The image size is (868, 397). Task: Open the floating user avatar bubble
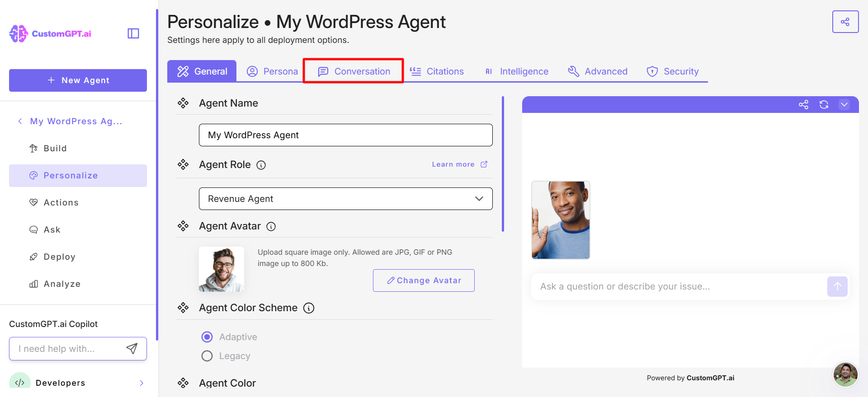[845, 374]
